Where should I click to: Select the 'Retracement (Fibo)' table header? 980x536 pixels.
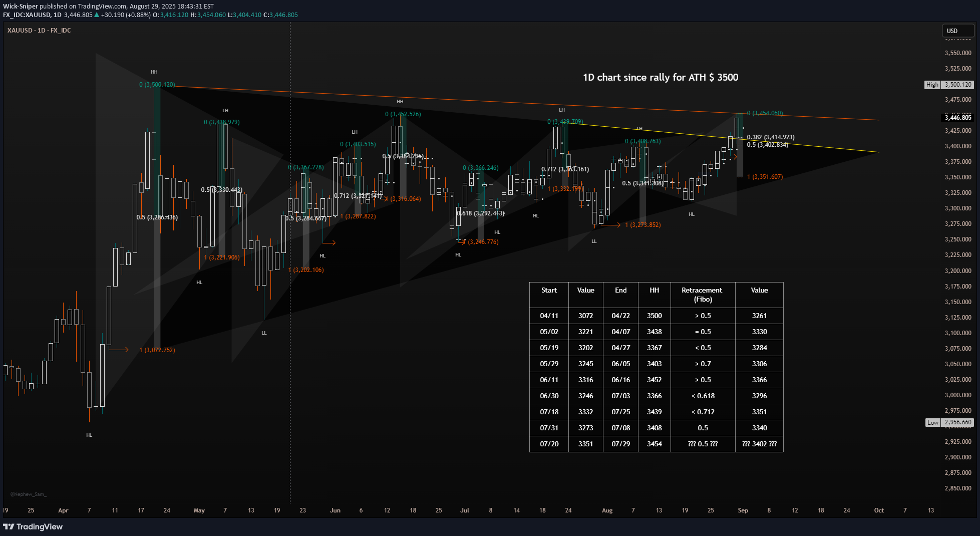pos(702,295)
